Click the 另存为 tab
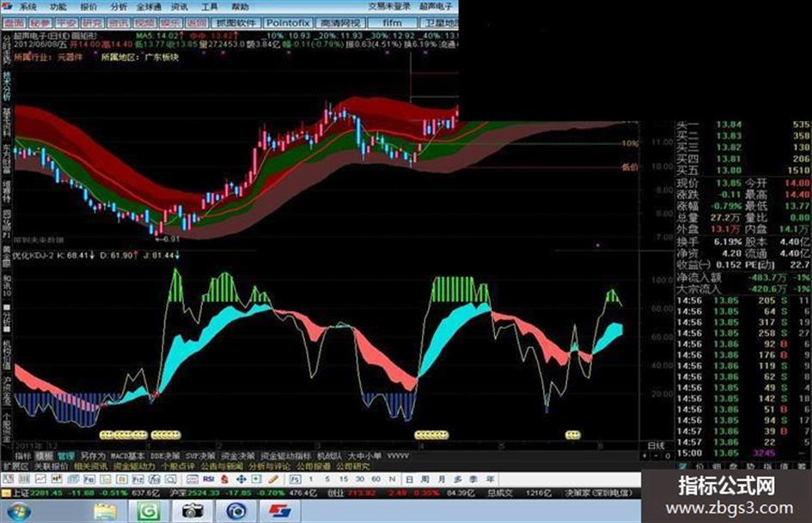The width and height of the screenshot is (812, 523). pos(93,456)
